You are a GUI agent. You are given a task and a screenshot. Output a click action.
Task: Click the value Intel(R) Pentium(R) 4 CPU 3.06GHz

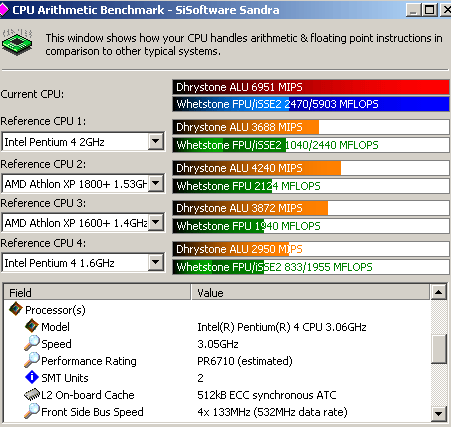coord(282,327)
